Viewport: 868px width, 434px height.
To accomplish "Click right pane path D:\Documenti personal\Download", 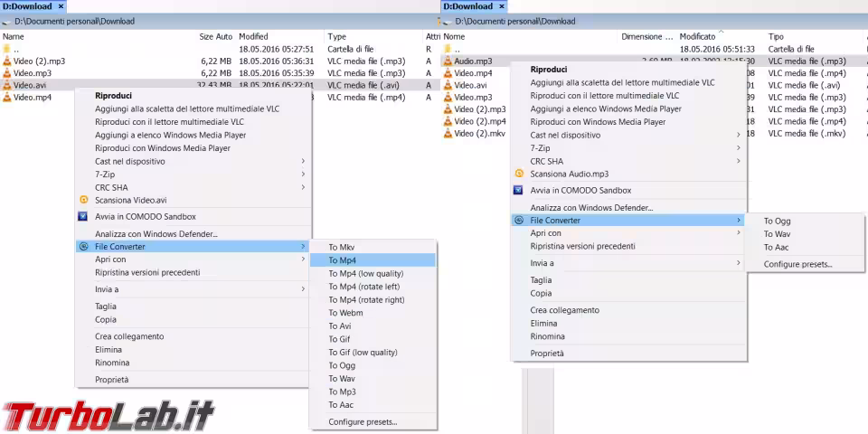I will 515,22.
